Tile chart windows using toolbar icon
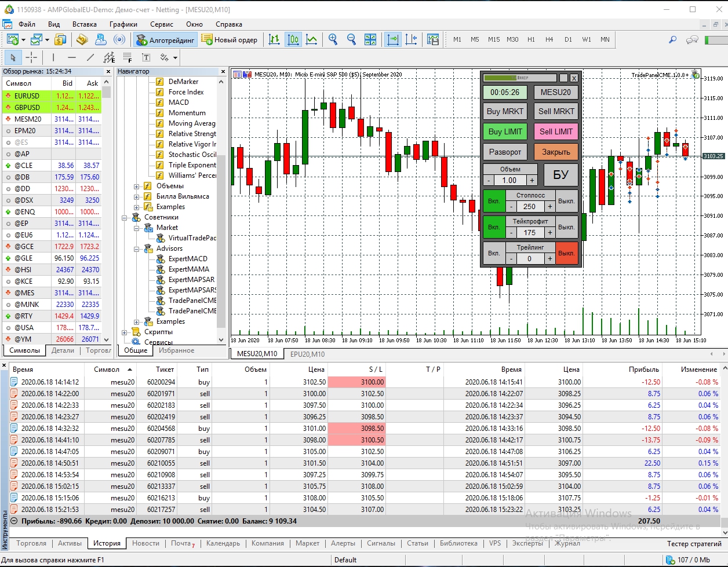 click(370, 39)
